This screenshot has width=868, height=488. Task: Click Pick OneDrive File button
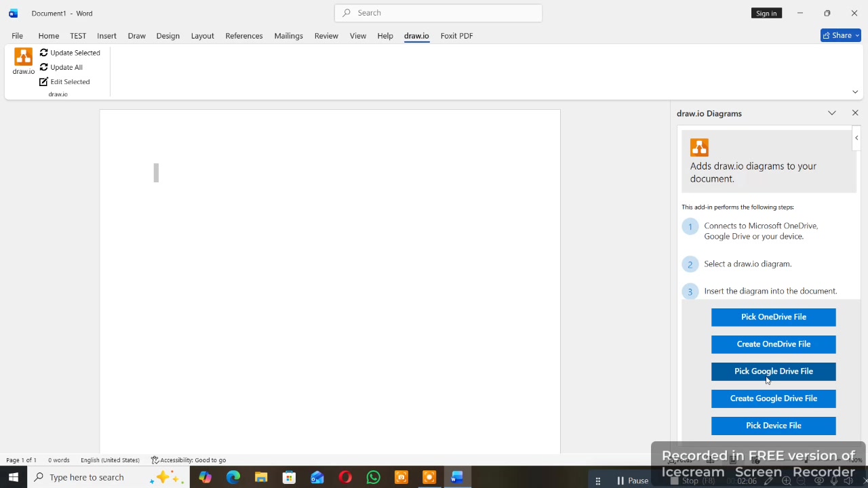(x=773, y=317)
